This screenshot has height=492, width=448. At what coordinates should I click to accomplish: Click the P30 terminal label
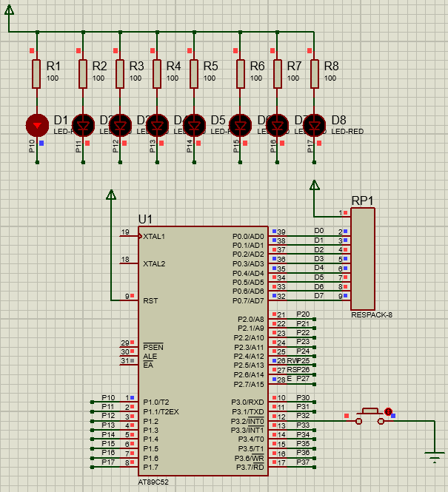coord(303,397)
